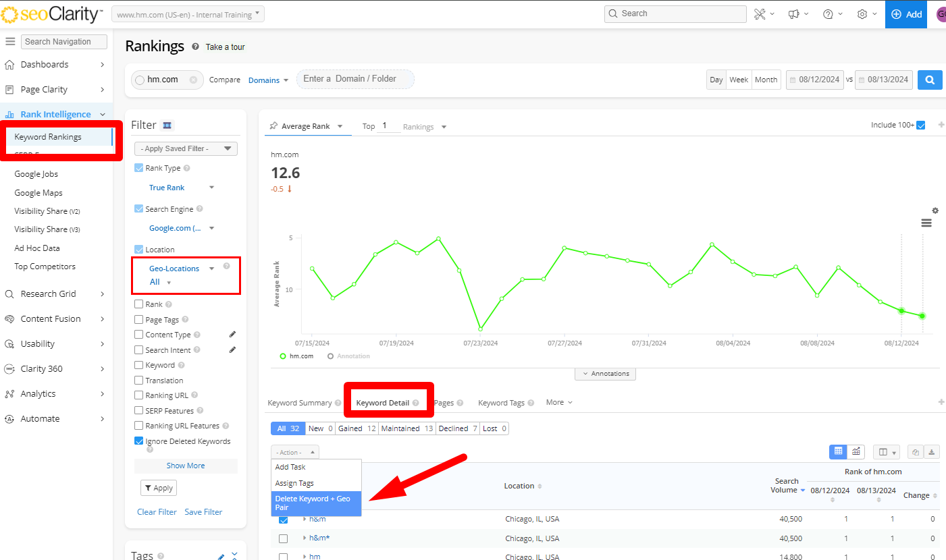This screenshot has height=560, width=946.
Task: Open the True Rank dropdown
Action: pos(182,188)
